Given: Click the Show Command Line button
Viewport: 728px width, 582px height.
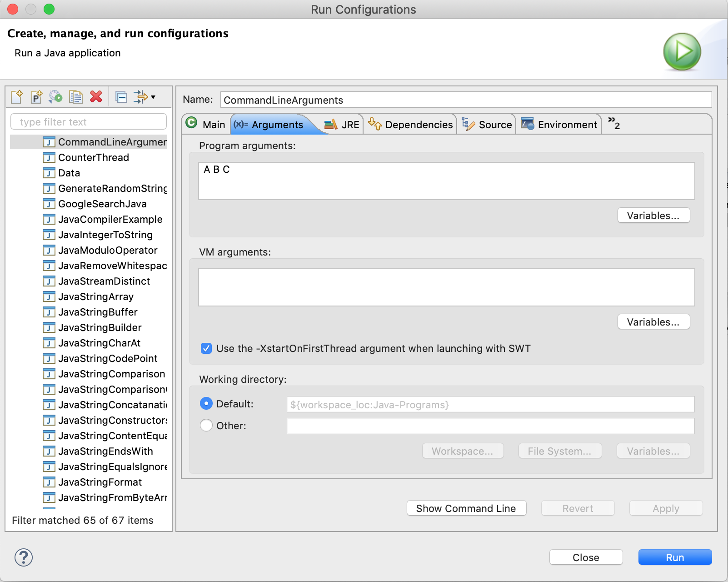Looking at the screenshot, I should click(466, 508).
